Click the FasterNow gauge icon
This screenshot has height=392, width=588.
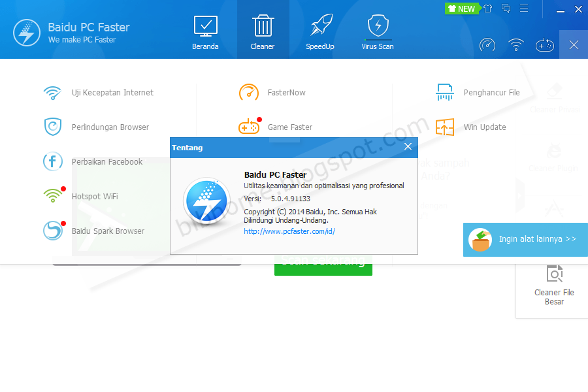click(249, 92)
